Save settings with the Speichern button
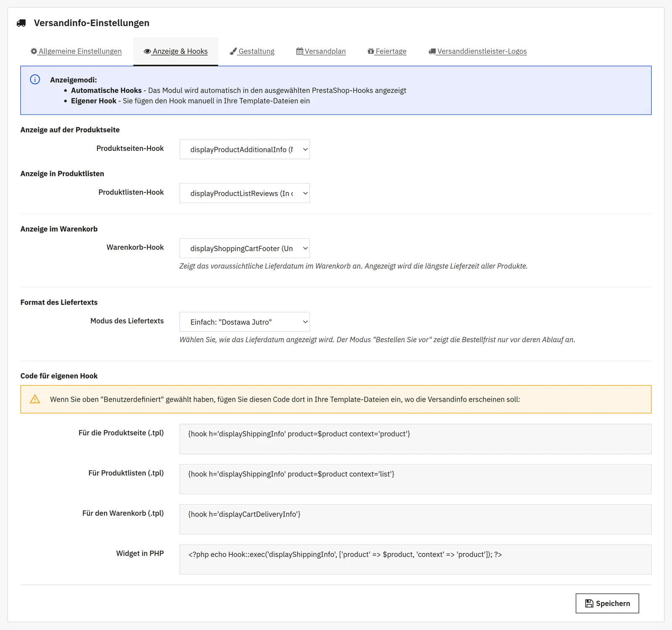Image resolution: width=672 pixels, height=630 pixels. point(607,604)
